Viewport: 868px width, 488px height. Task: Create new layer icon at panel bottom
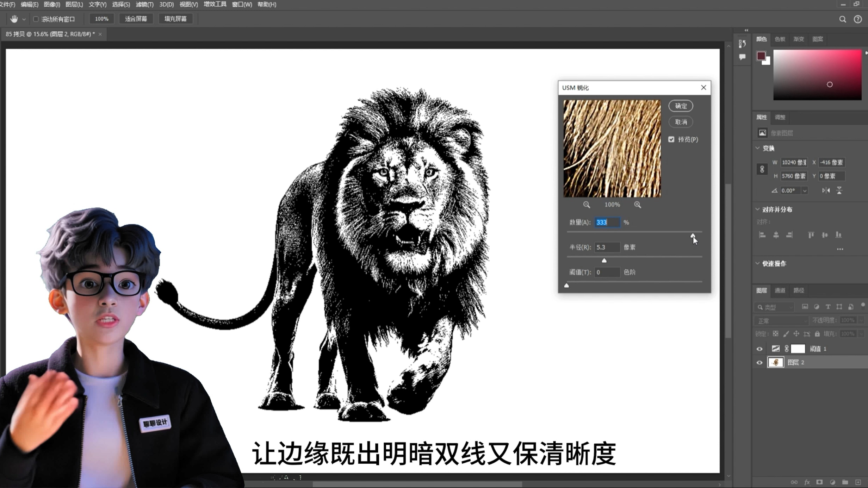pos(858,482)
